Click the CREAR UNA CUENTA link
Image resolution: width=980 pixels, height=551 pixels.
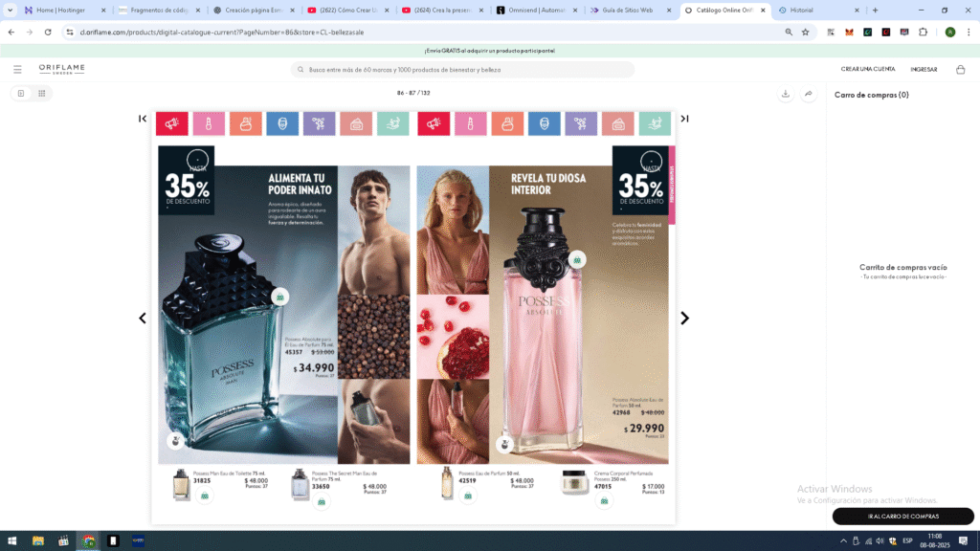pyautogui.click(x=868, y=69)
